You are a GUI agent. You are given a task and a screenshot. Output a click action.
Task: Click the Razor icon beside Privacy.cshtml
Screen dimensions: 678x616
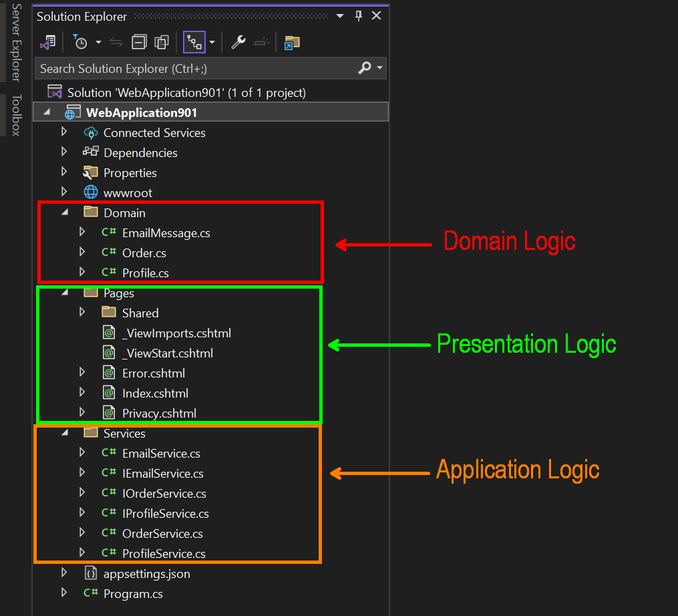(109, 413)
